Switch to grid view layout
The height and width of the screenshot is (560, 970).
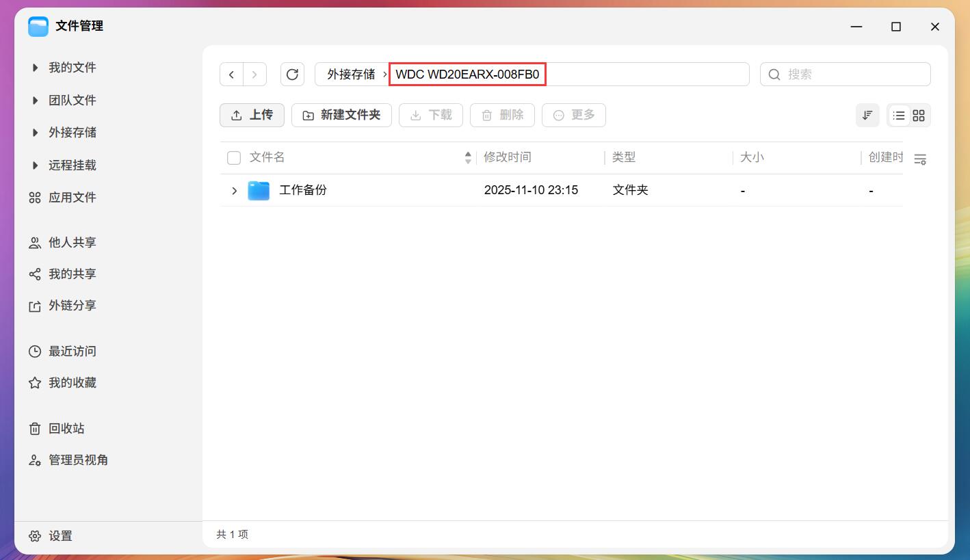919,116
